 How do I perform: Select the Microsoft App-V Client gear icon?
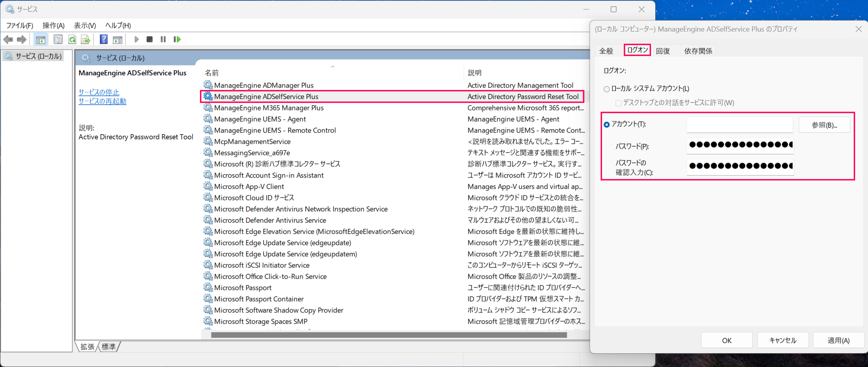[208, 186]
